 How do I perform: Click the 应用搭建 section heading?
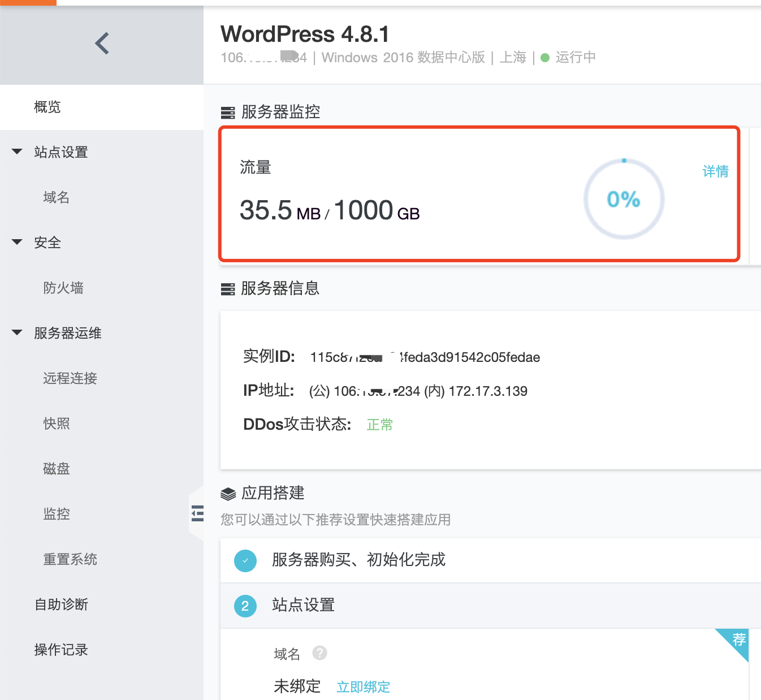tap(273, 493)
